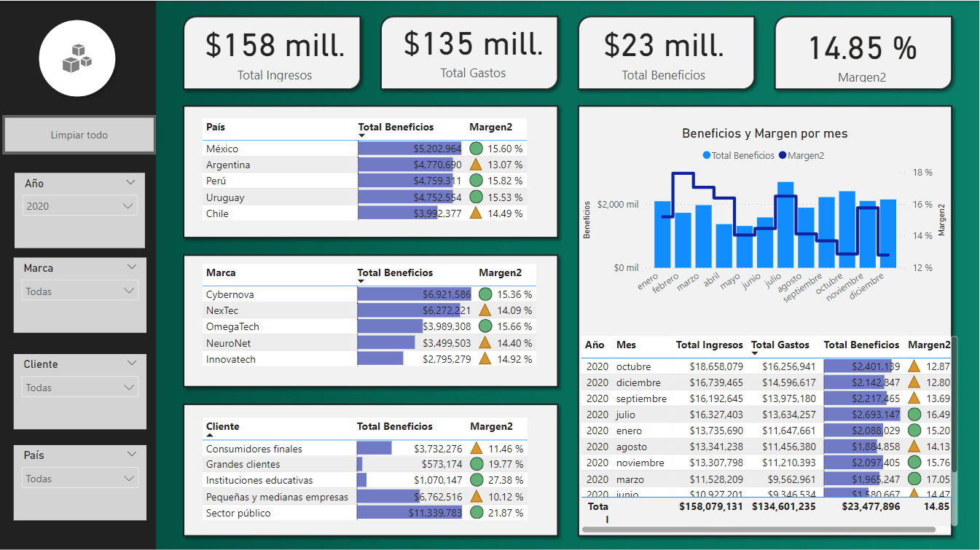Sort by Cliente column header
The width and height of the screenshot is (980, 550).
click(222, 426)
